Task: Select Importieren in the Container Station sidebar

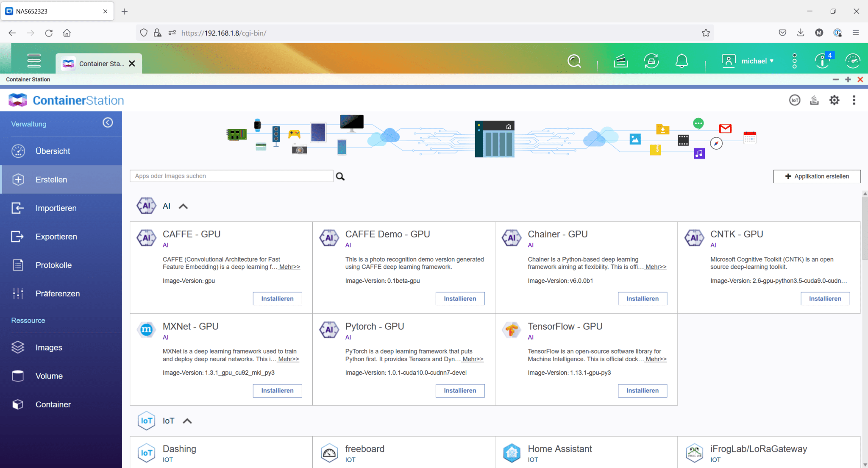Action: coord(56,208)
